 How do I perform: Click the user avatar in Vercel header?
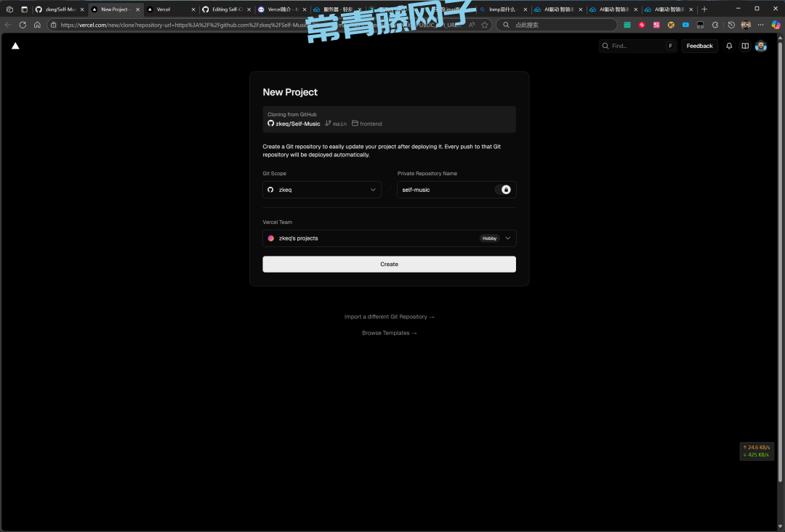(761, 46)
